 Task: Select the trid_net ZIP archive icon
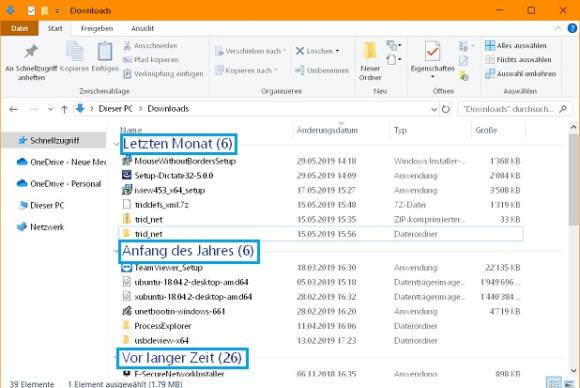[127, 219]
